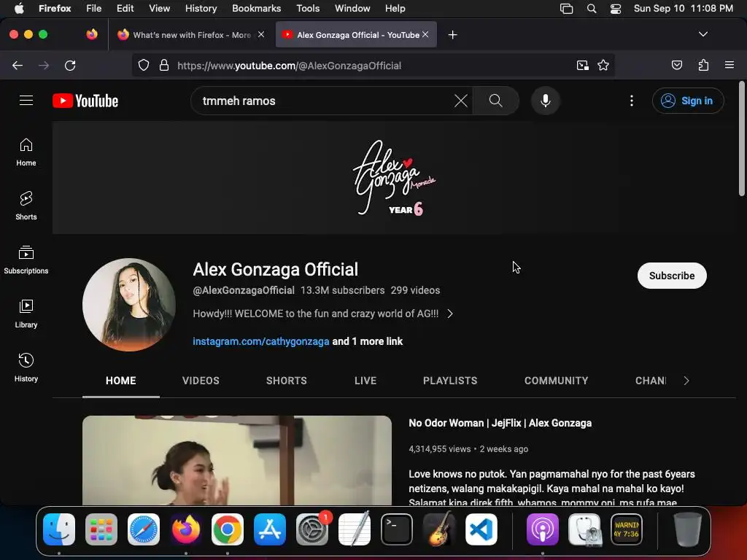Open the Tools menu
Image resolution: width=747 pixels, height=560 pixels.
308,9
